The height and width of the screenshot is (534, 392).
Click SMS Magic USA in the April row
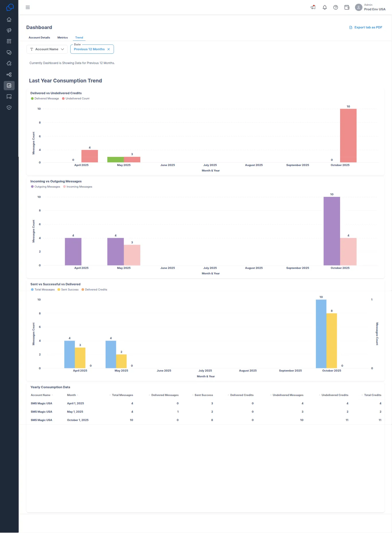tap(42, 404)
